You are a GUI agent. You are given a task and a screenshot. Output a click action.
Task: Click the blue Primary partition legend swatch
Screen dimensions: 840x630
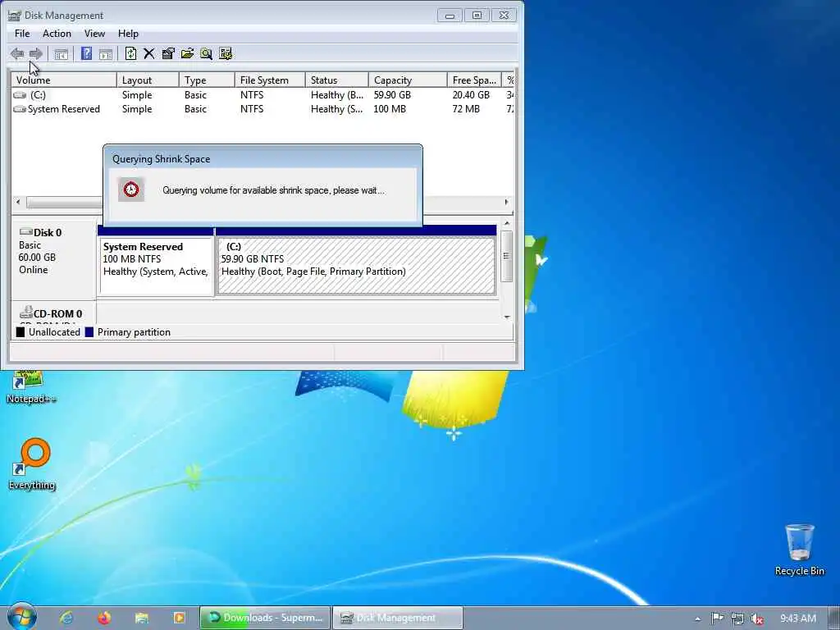89,332
